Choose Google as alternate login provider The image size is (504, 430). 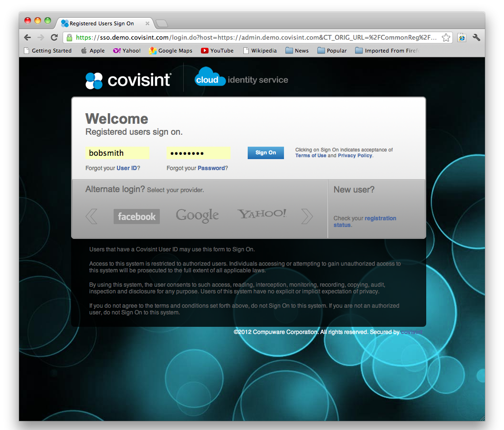pyautogui.click(x=197, y=215)
